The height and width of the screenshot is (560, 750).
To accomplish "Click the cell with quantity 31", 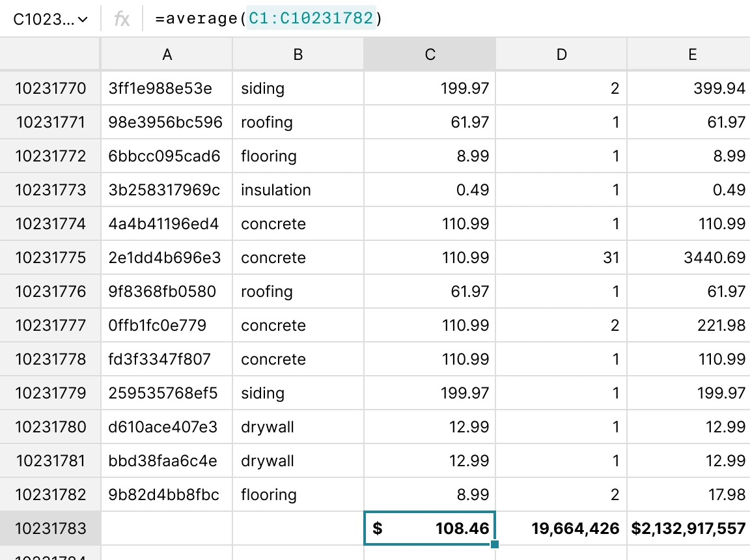I will coord(561,258).
